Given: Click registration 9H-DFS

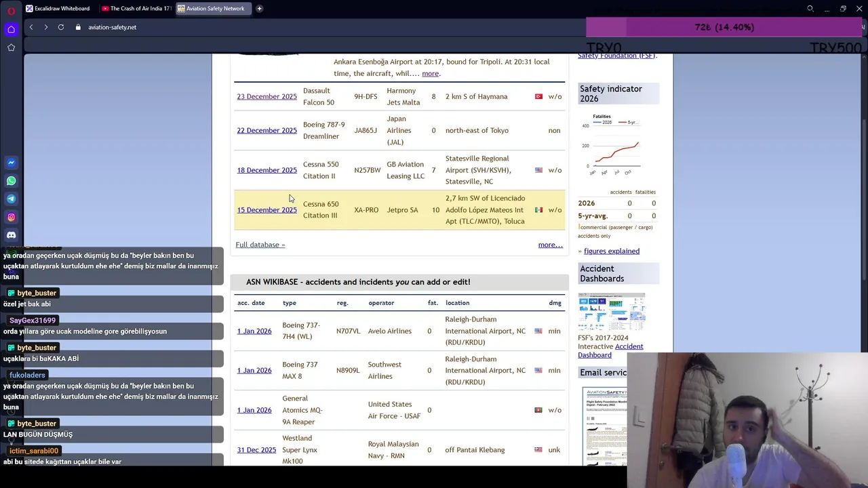Looking at the screenshot, I should [366, 96].
